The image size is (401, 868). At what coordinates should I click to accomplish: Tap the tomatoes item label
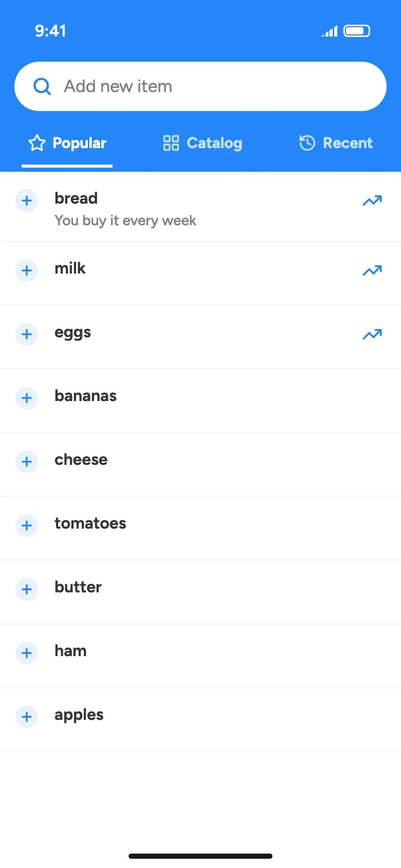tap(90, 523)
